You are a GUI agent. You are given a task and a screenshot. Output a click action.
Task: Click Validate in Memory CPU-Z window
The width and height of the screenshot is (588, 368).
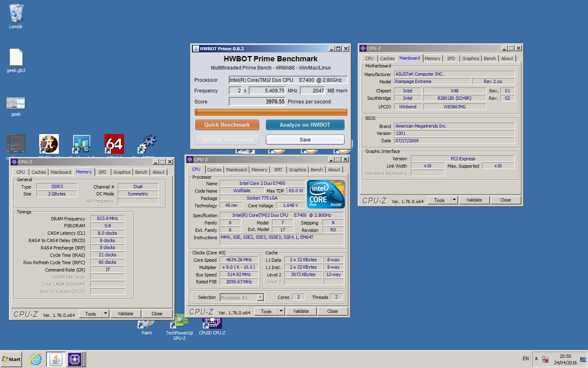pyautogui.click(x=125, y=314)
